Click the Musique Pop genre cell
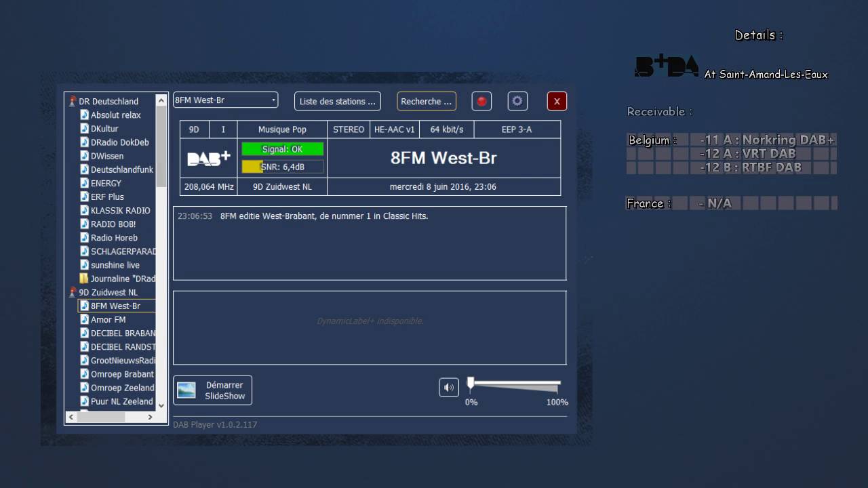This screenshot has width=868, height=488. pos(282,129)
